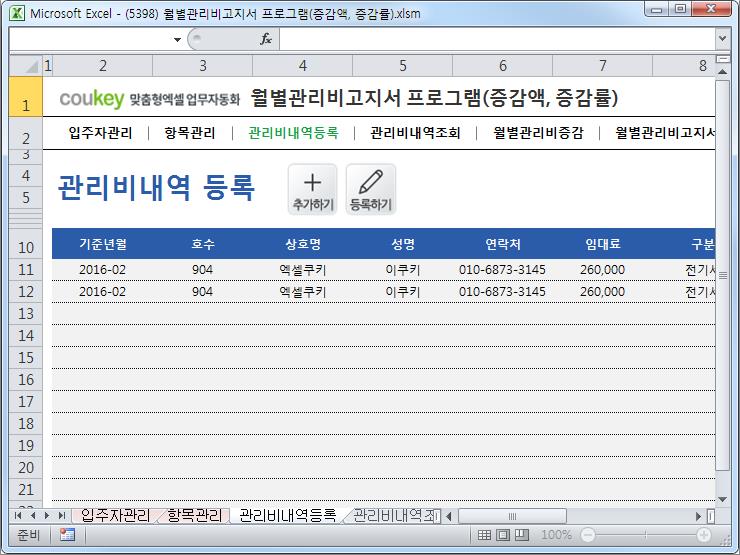Viewport: 740px width, 555px height.
Task: Click vertical scrollbar up arrow
Action: pyautogui.click(x=723, y=72)
